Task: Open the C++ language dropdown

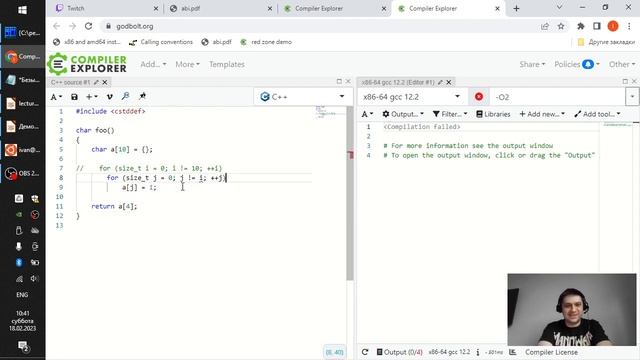Action: click(x=302, y=97)
